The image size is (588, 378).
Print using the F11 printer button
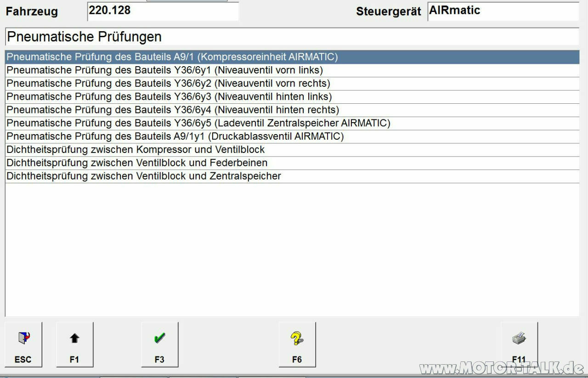pyautogui.click(x=519, y=344)
